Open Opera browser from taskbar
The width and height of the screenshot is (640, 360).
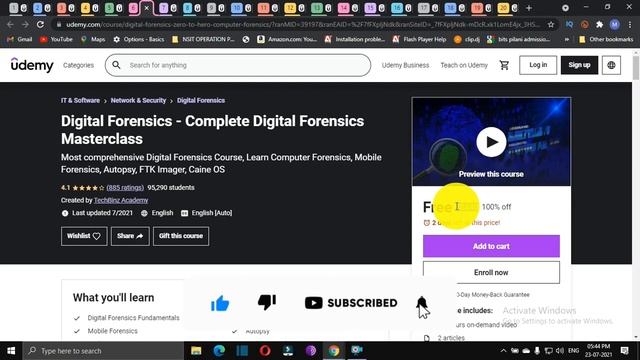(265, 351)
